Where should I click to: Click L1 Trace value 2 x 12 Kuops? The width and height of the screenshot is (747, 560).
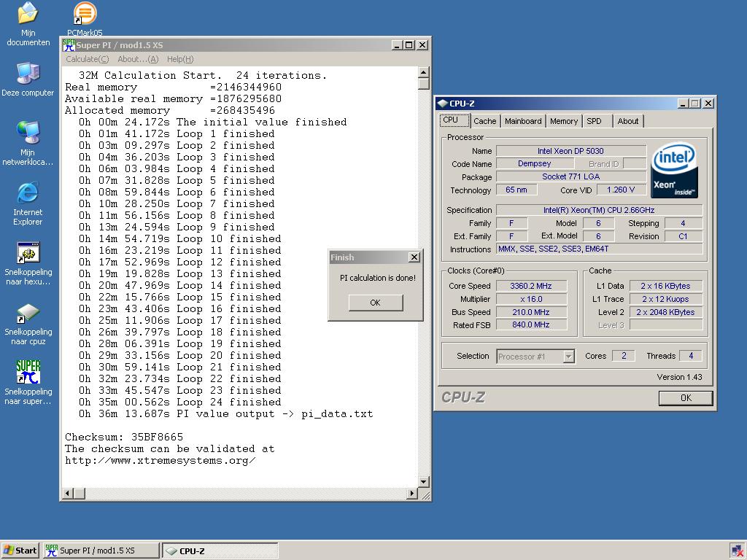tap(665, 299)
